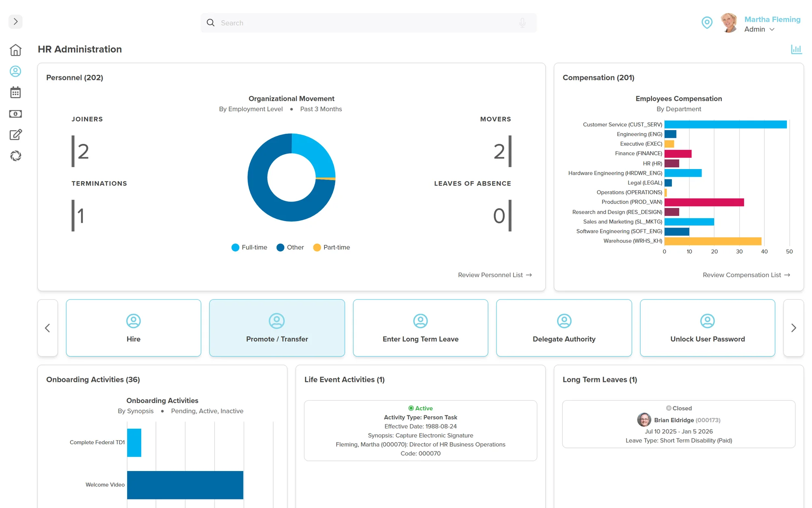This screenshot has height=508, width=812.
Task: Follow the Review Compensation List link
Action: click(x=746, y=275)
